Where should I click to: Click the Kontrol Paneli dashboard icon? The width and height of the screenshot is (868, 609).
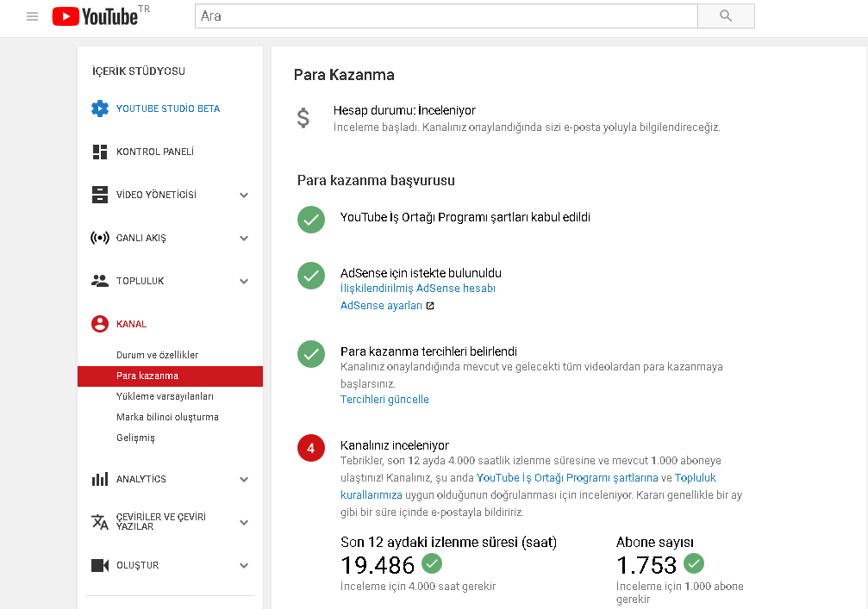100,152
